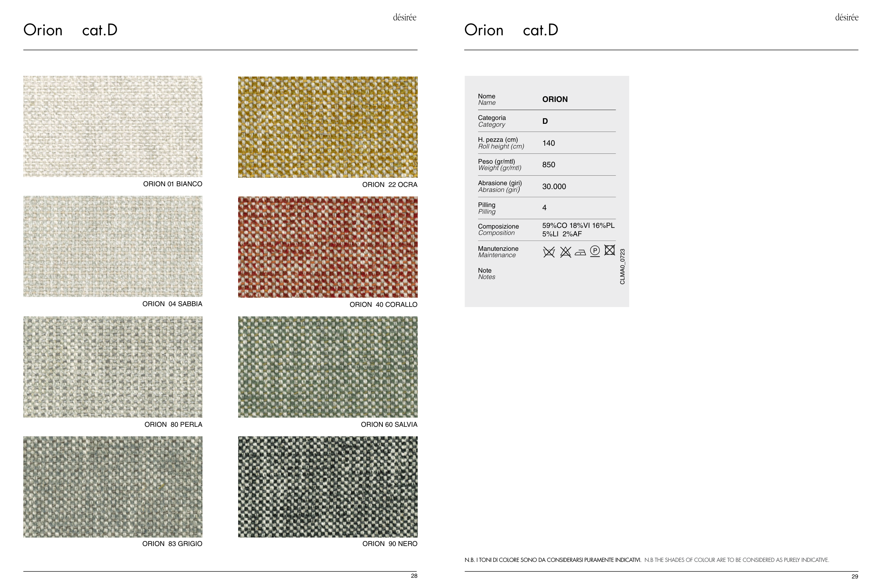Select the Orion 22 Ocra fabric swatch
The width and height of the screenshot is (882, 588).
click(x=327, y=127)
